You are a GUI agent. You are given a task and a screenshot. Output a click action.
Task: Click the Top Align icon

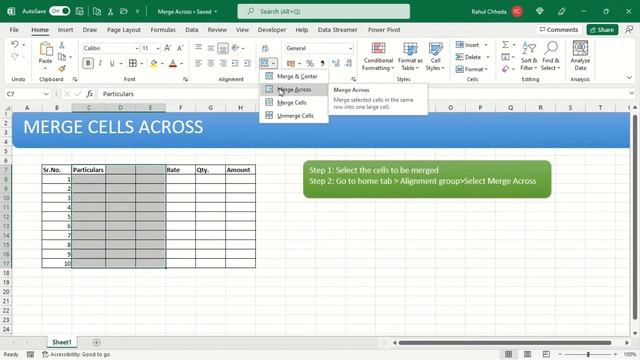tap(198, 47)
